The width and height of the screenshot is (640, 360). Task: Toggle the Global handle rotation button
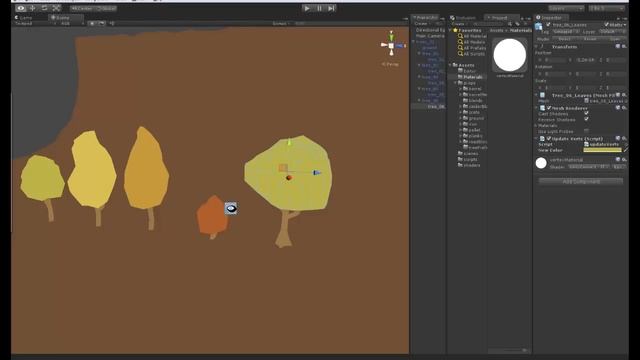[107, 9]
